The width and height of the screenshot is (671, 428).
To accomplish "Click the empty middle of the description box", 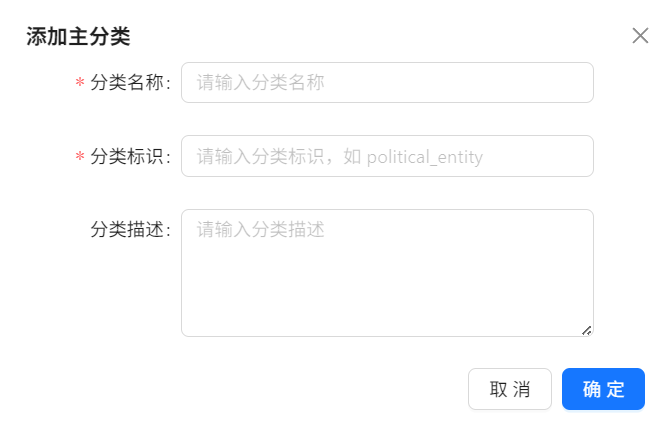I will click(x=387, y=285).
